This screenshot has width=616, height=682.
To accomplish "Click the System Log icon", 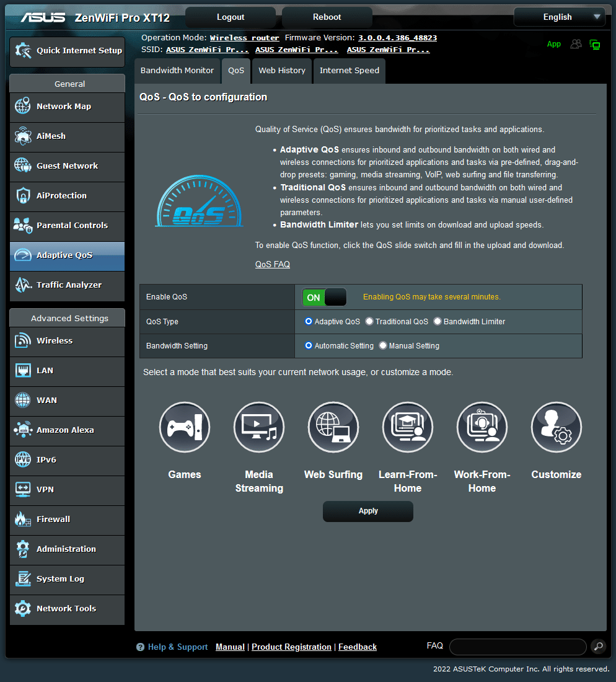I will [x=22, y=579].
